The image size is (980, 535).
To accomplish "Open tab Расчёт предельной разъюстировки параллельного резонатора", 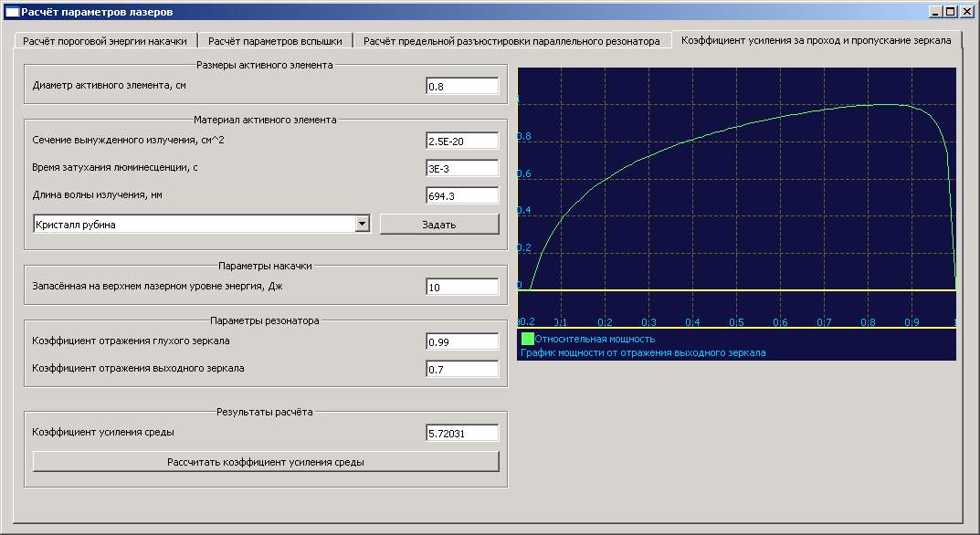I will click(x=511, y=40).
